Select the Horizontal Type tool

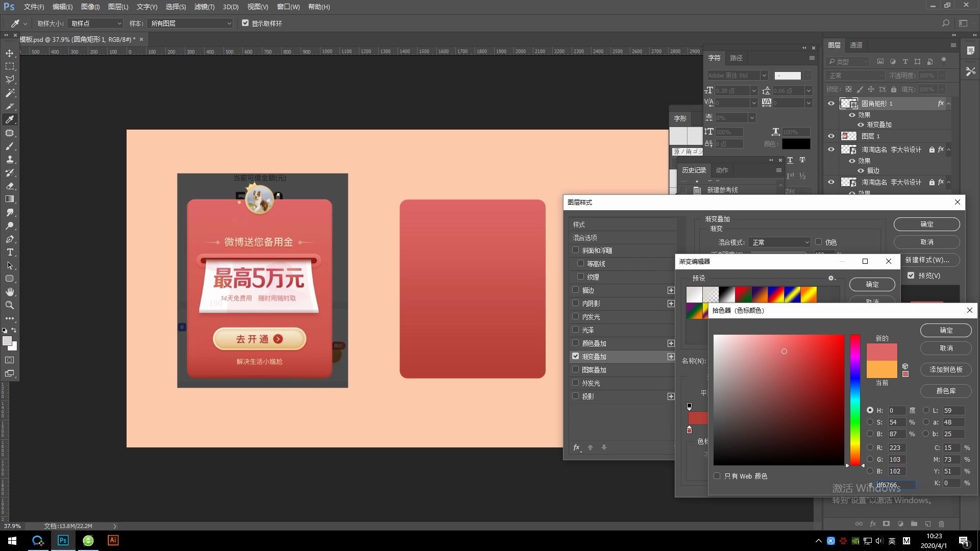pos(10,252)
